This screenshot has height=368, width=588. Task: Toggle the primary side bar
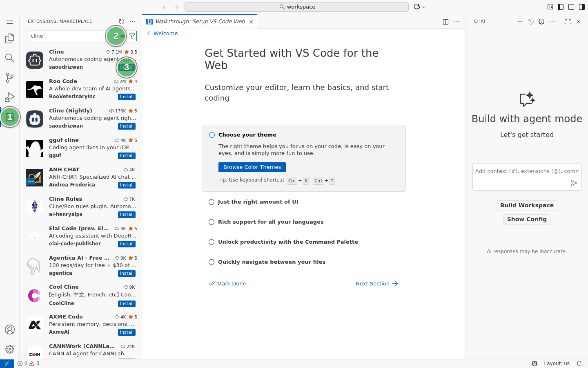point(561,7)
